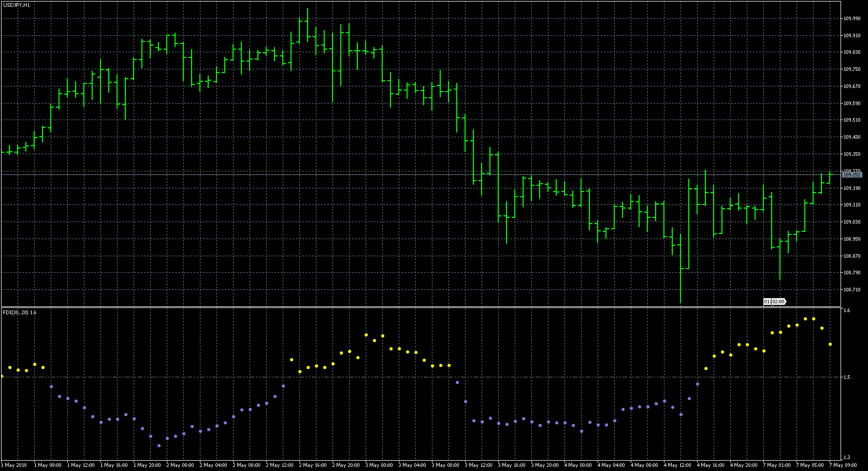868x471 pixels.
Task: Click the 1.5 level on FDI scale
Action: [847, 377]
